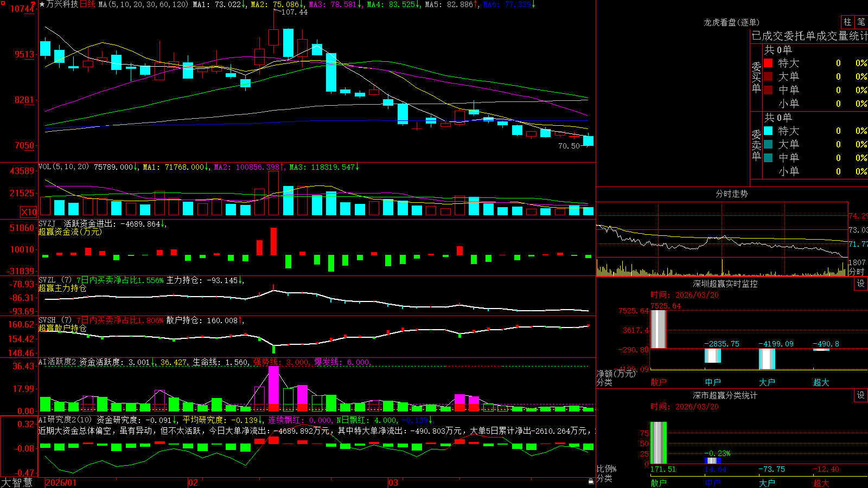Click the 超大 bar valued -490.8
This screenshot has width=868, height=488.
(821, 350)
